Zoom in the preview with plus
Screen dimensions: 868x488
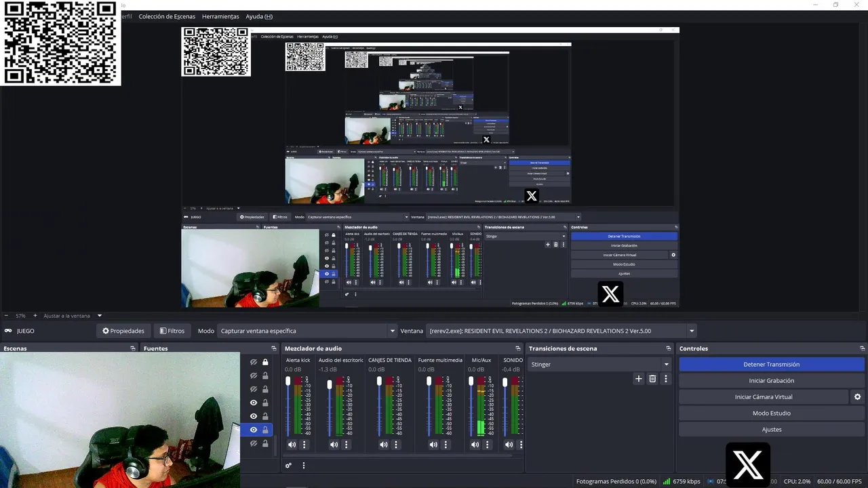click(34, 316)
